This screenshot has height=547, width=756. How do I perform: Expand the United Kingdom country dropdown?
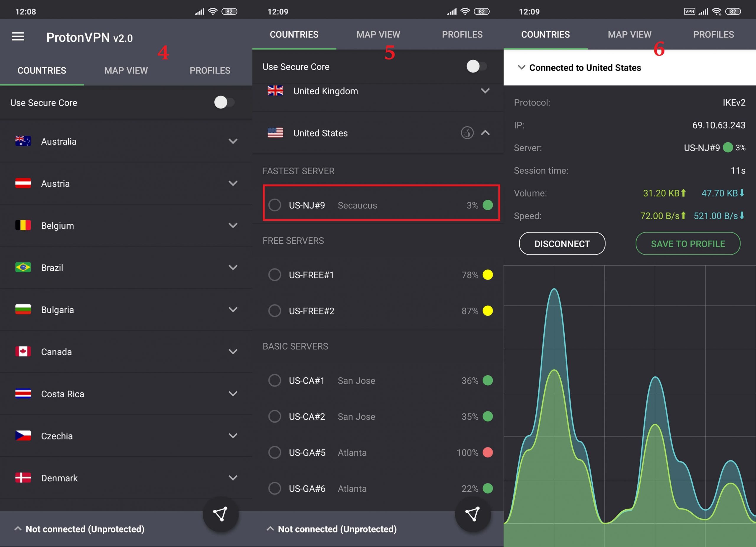coord(486,91)
